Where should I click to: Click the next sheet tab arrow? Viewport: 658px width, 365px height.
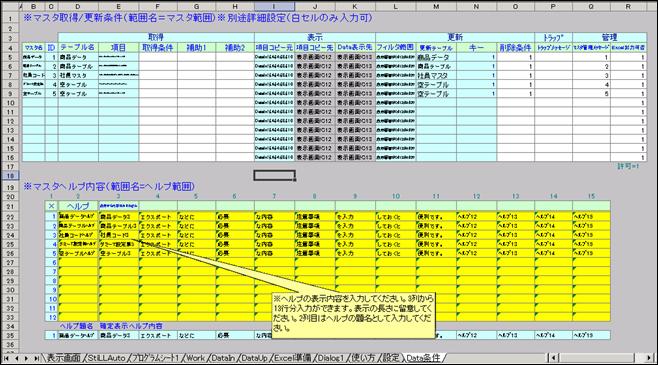(26, 358)
